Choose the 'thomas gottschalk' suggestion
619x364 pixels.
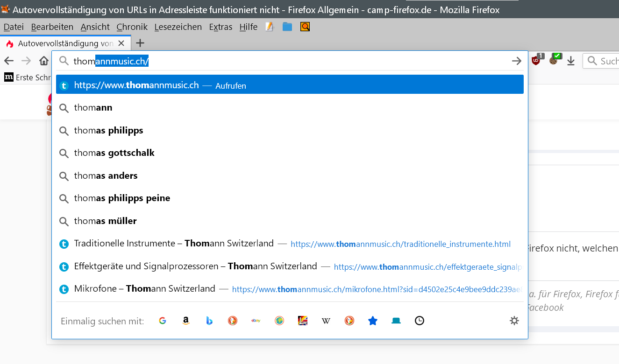[x=290, y=153]
